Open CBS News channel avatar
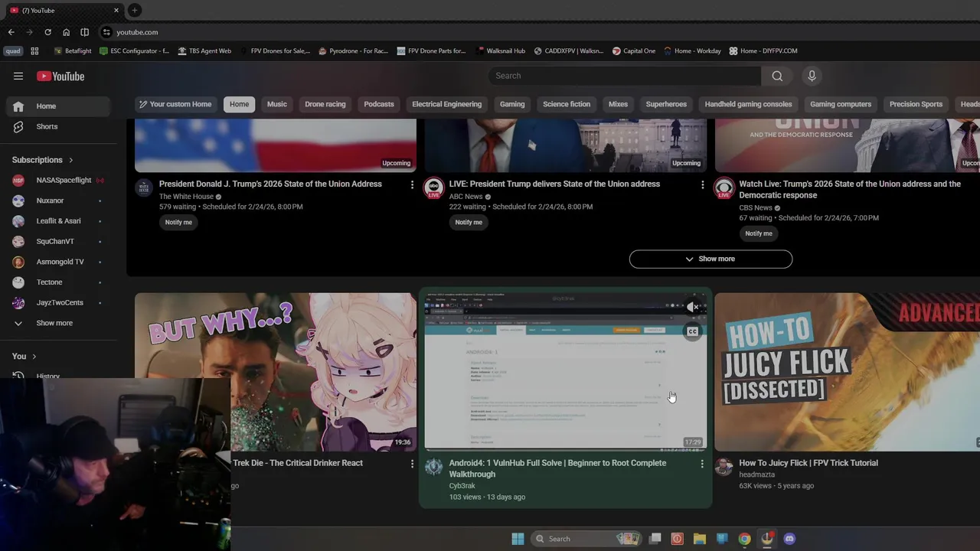The image size is (980, 551). click(724, 187)
